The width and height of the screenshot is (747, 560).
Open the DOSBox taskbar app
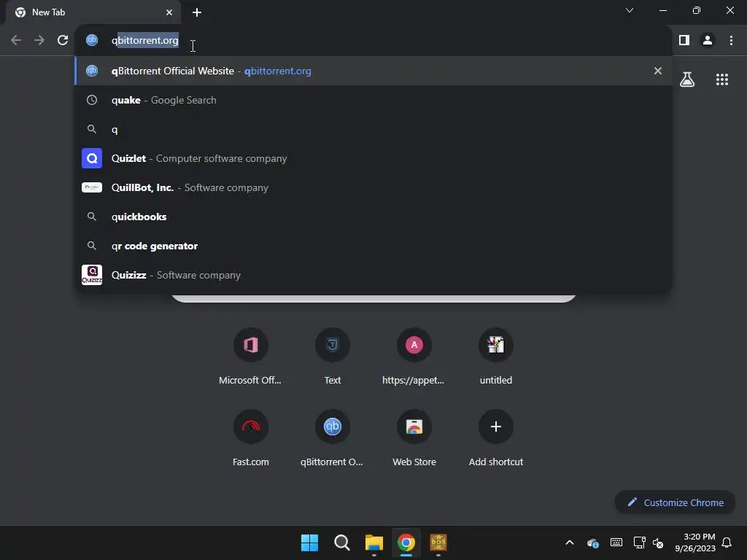click(438, 542)
